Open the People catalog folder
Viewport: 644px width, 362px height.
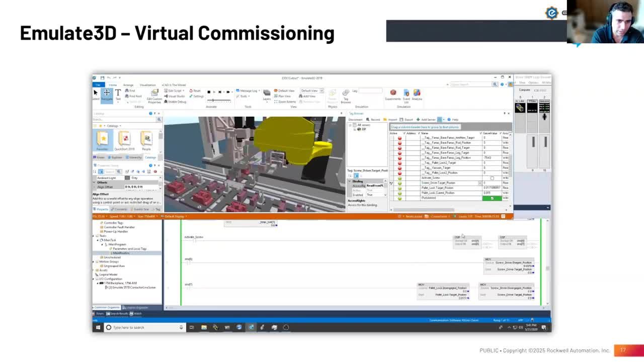coord(146,140)
